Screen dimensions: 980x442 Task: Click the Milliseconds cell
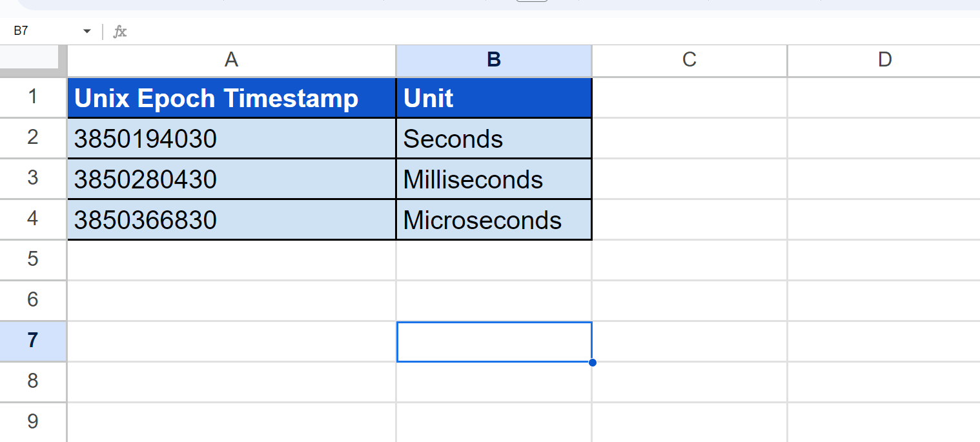pyautogui.click(x=494, y=179)
